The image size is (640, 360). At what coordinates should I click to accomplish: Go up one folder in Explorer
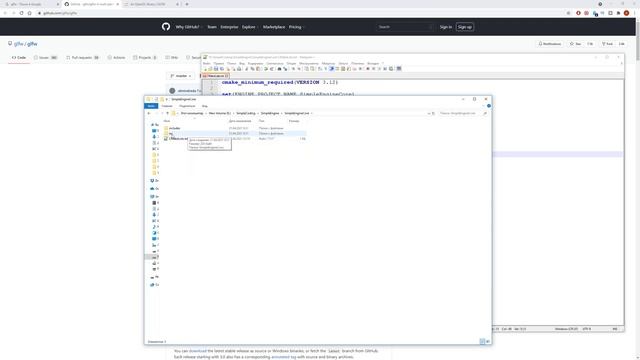pyautogui.click(x=167, y=113)
